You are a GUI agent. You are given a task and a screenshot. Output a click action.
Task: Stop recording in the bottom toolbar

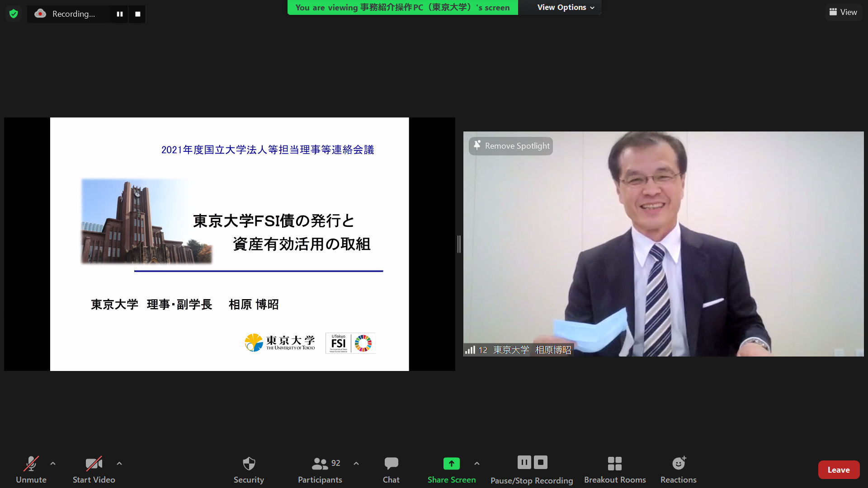coord(541,462)
